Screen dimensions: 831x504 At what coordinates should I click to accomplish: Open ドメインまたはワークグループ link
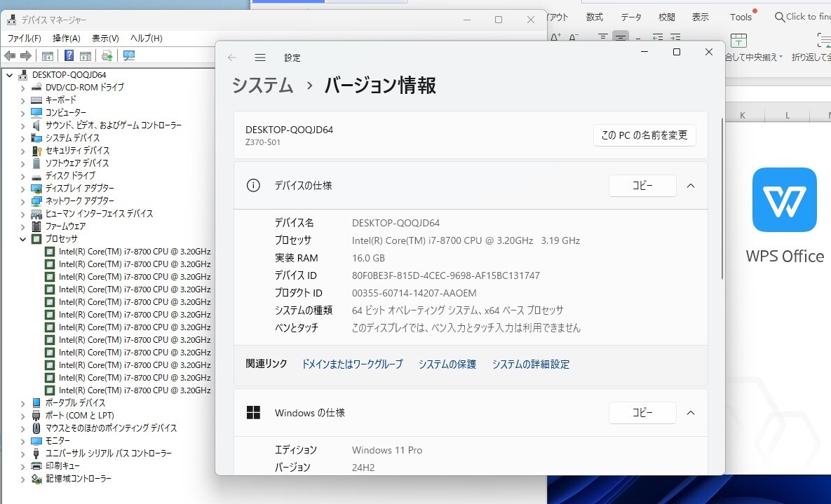352,364
